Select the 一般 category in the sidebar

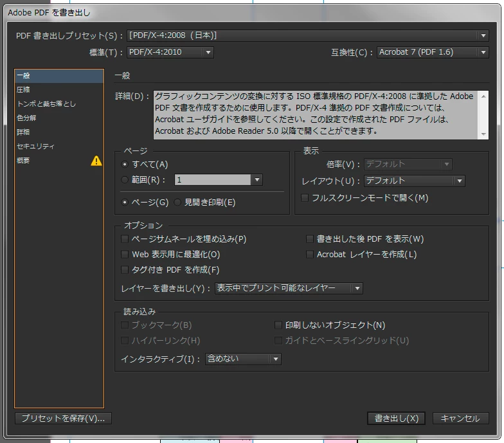coord(59,76)
